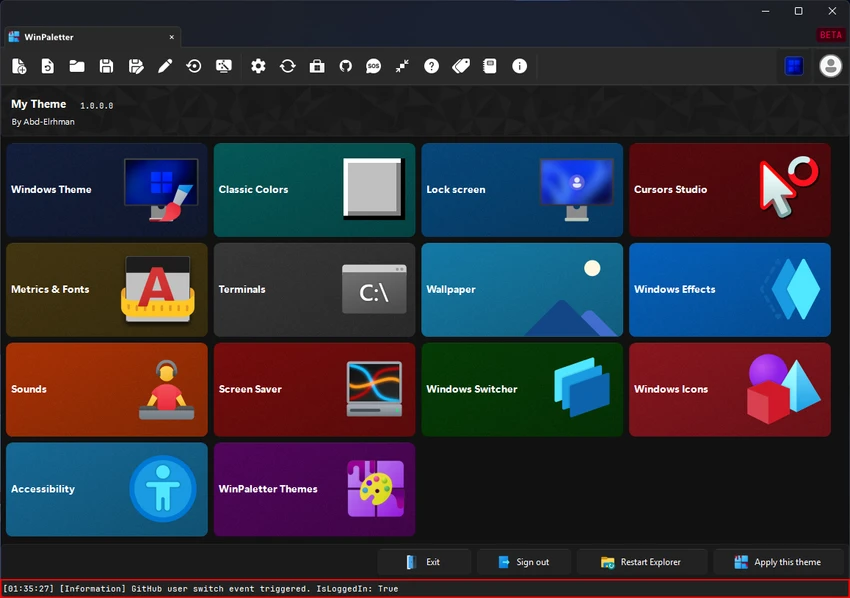
Task: Click the monitor with magic wand icon
Action: click(223, 66)
